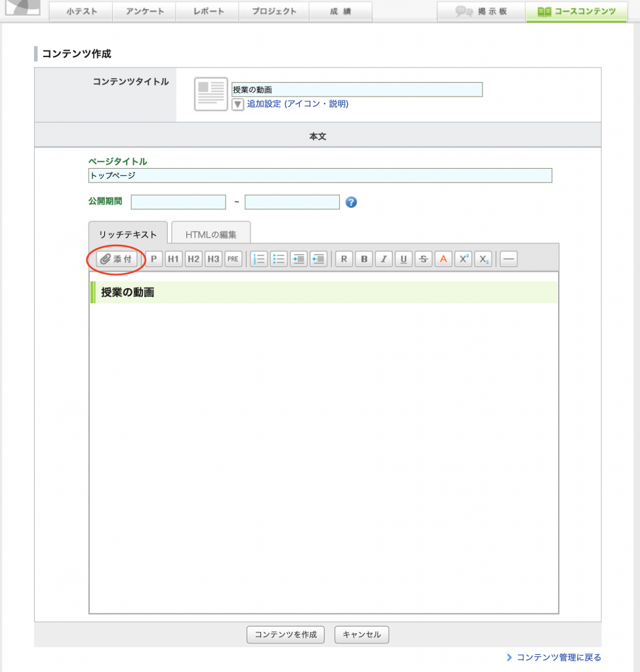Open the 小テスト menu tab
Viewport: 640px width, 672px height.
tap(81, 11)
